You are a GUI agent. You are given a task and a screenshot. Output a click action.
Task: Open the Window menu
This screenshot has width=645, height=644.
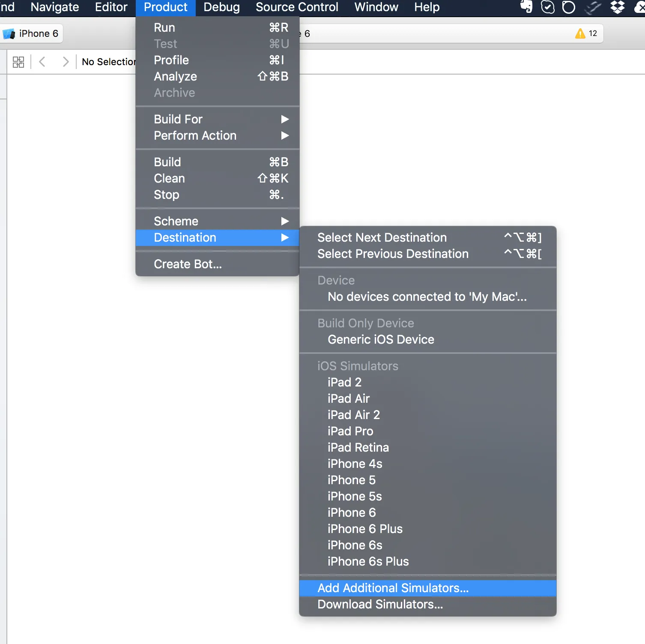376,7
